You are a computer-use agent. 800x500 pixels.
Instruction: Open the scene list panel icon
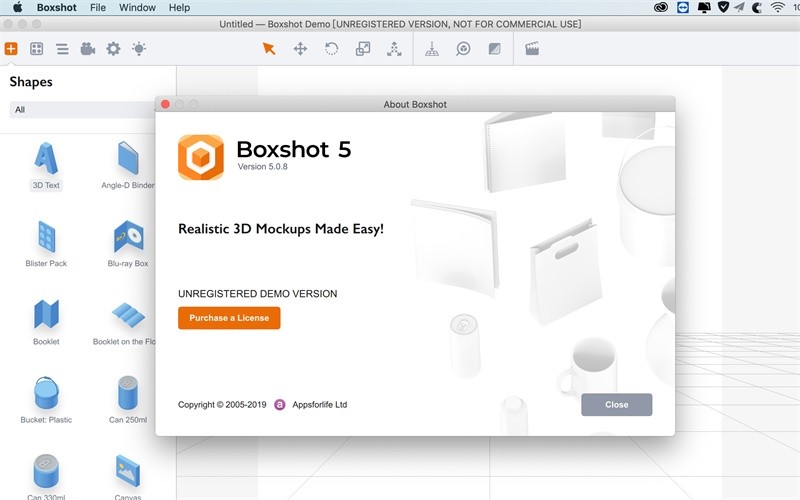pyautogui.click(x=62, y=49)
